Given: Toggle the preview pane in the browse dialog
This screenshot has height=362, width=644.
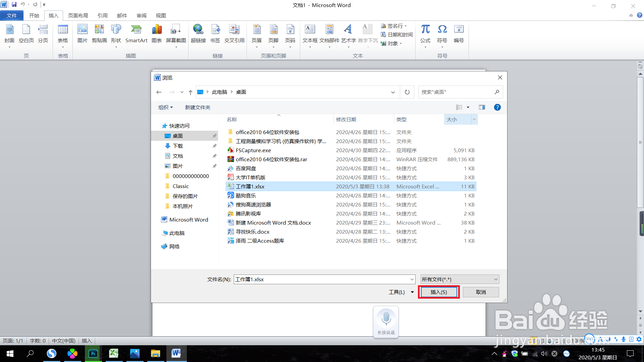Looking at the screenshot, I should [482, 107].
